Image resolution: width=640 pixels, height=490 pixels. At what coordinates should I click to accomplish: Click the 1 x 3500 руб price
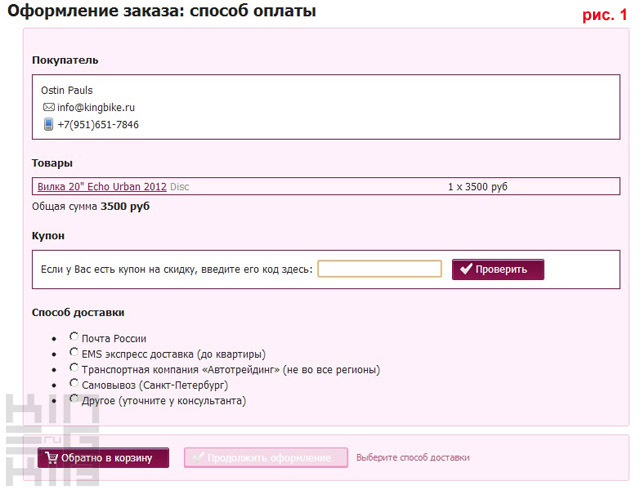(x=477, y=187)
